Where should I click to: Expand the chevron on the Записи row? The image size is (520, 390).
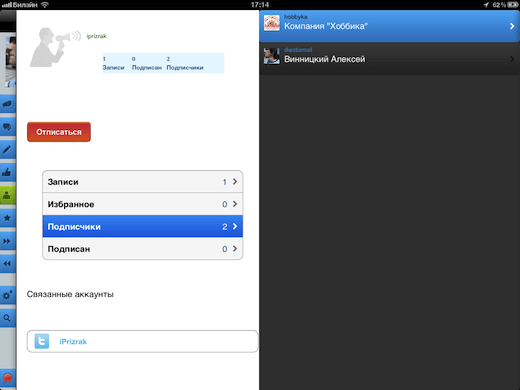[x=235, y=182]
